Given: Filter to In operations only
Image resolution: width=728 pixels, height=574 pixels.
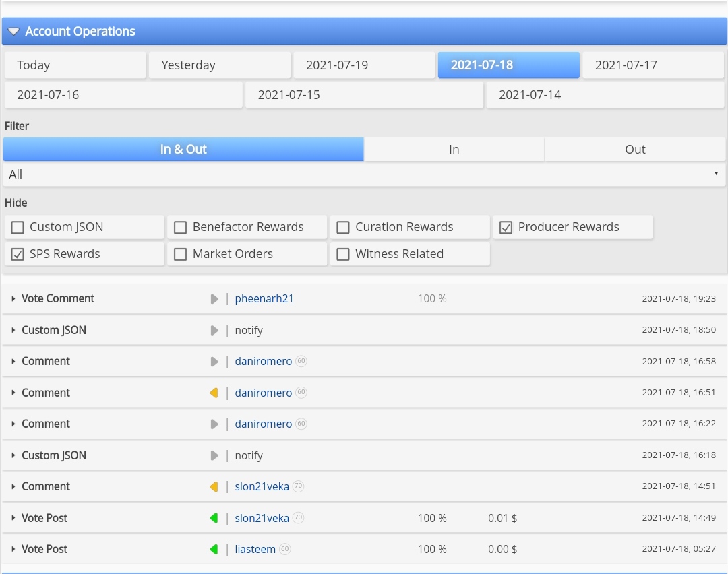Looking at the screenshot, I should coord(454,149).
